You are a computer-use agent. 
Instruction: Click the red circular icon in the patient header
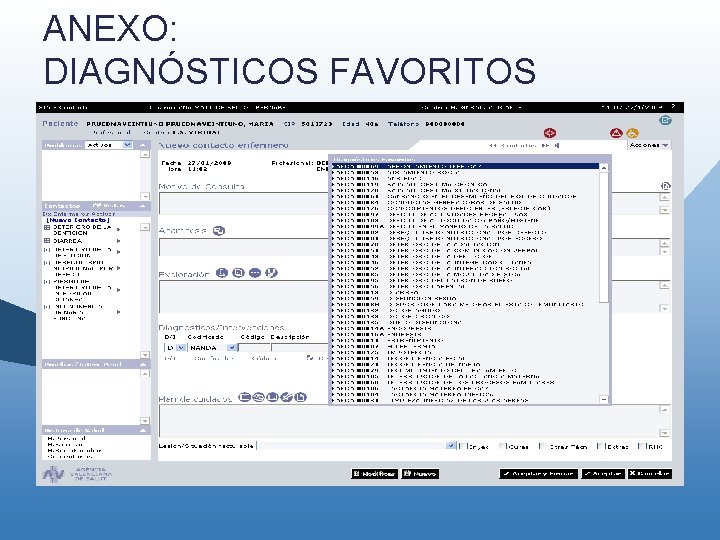click(x=550, y=133)
